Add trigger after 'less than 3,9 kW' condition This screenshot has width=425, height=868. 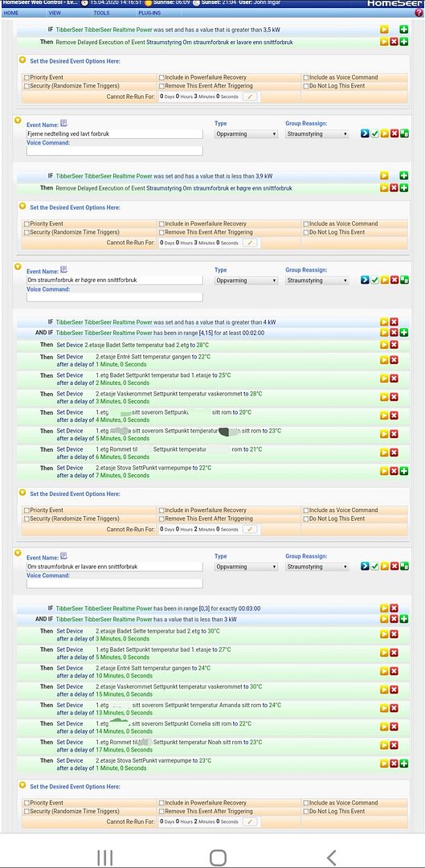coord(404,176)
